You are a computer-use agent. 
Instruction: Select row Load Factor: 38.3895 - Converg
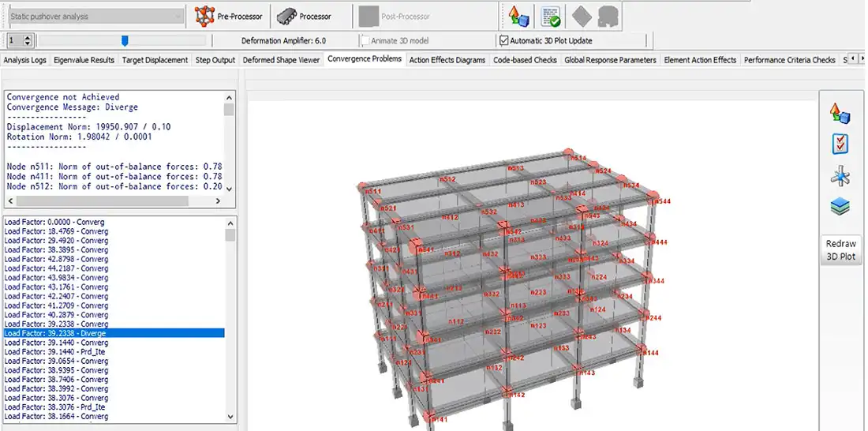pos(114,250)
